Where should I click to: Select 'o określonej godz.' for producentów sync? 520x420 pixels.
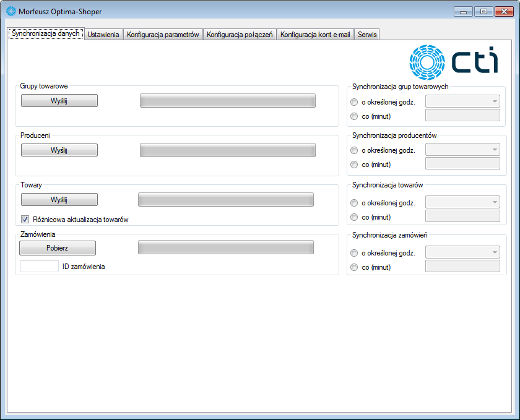[x=354, y=150]
